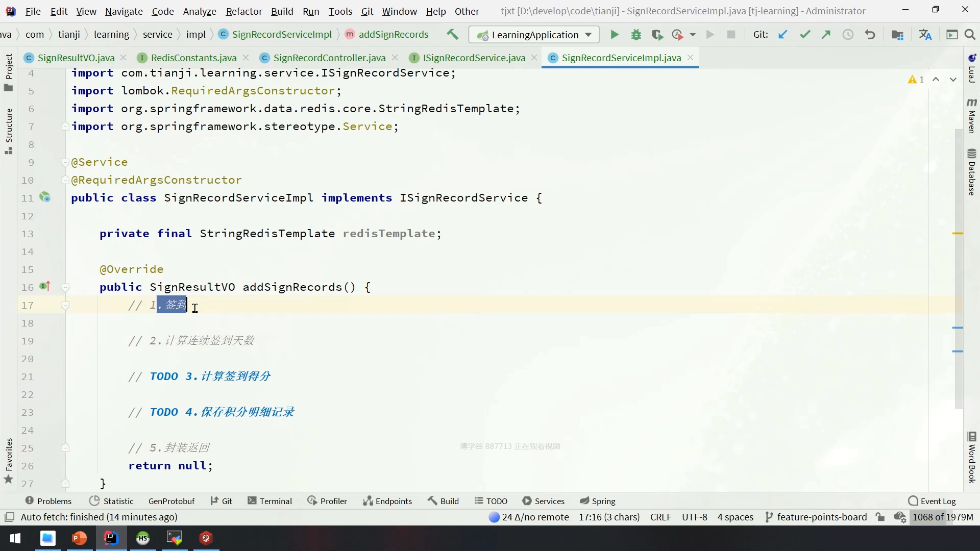Open the Refactor menu

tap(243, 11)
